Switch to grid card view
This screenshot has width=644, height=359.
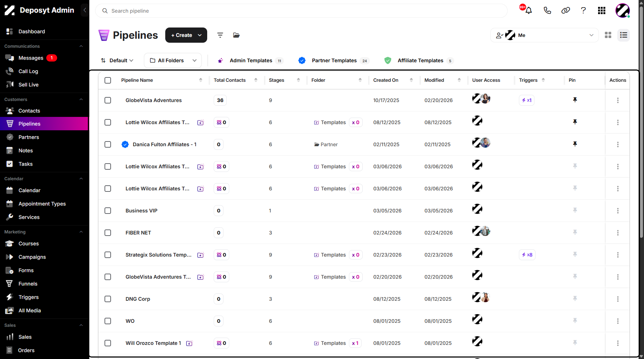pyautogui.click(x=608, y=35)
